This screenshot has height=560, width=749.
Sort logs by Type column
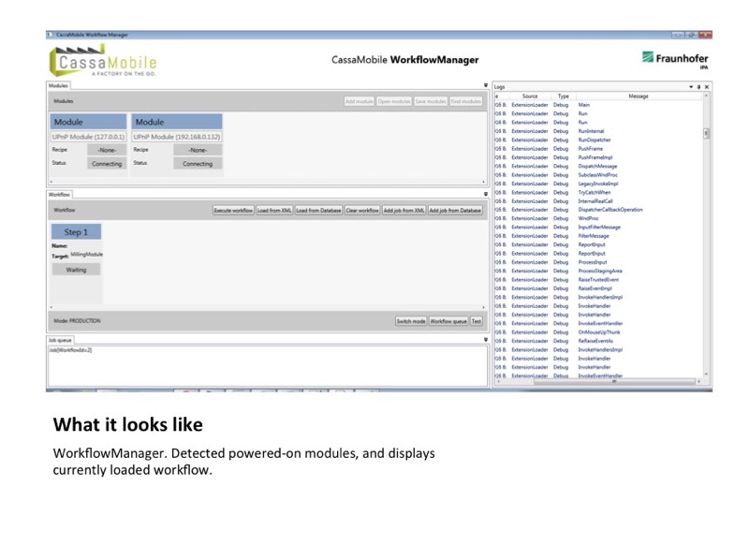coord(564,96)
